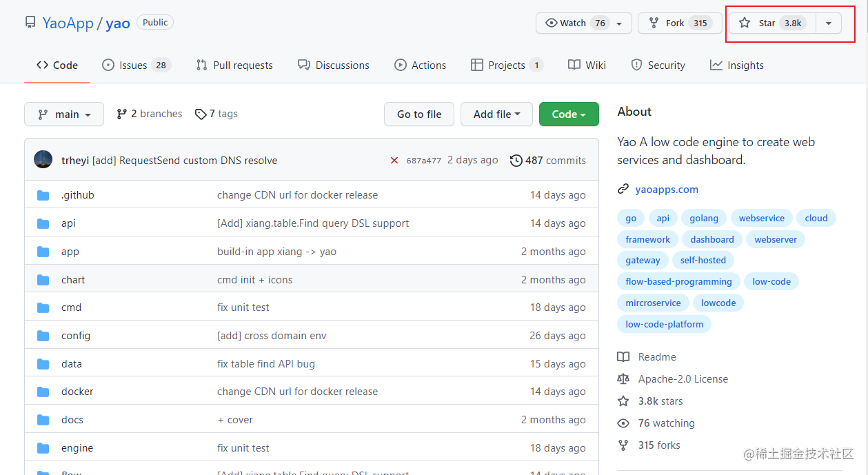The image size is (868, 475).
Task: Open the main branch selector dropdown
Action: point(64,114)
